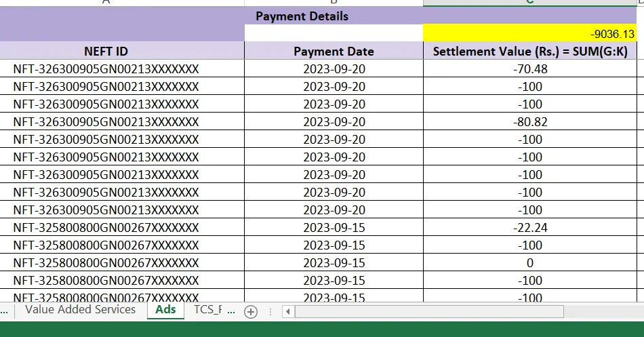Click the settlement cell showing -80.82
This screenshot has height=337, width=644.
[530, 122]
